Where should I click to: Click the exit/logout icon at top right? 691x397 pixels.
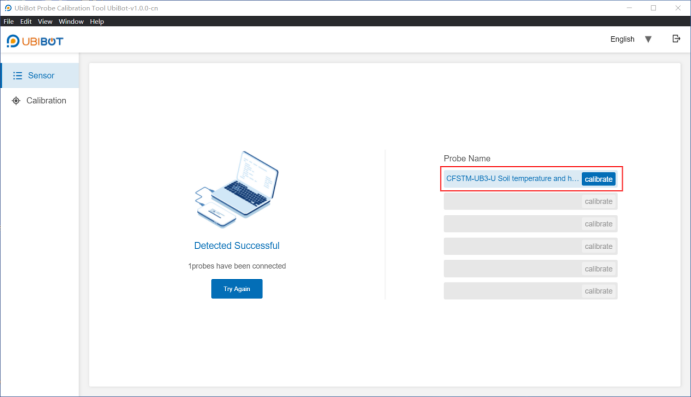point(676,39)
